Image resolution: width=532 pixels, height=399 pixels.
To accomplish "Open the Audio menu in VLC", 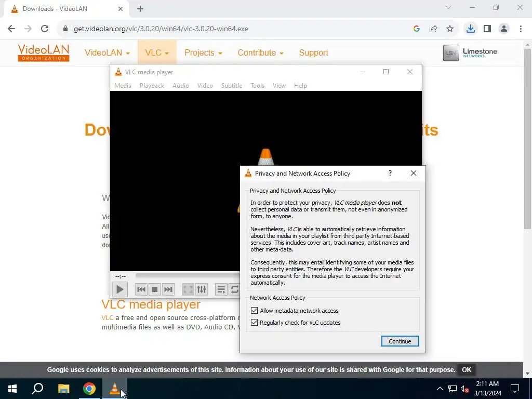I will coord(180,86).
